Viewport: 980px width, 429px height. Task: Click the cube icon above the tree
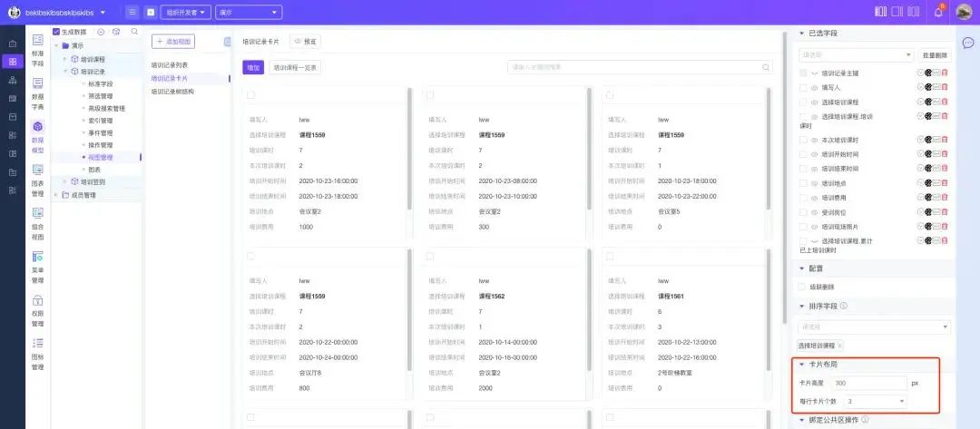[x=116, y=31]
